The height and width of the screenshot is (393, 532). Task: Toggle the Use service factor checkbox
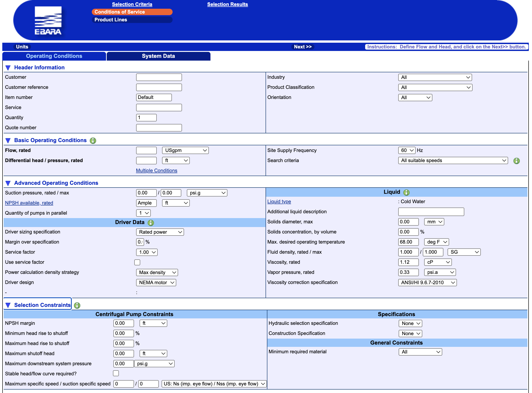[x=137, y=262]
